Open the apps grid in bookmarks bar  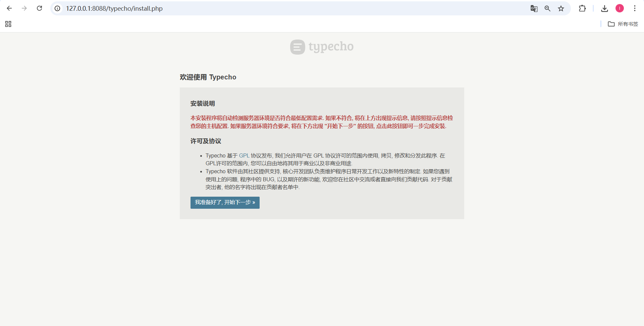coord(8,24)
